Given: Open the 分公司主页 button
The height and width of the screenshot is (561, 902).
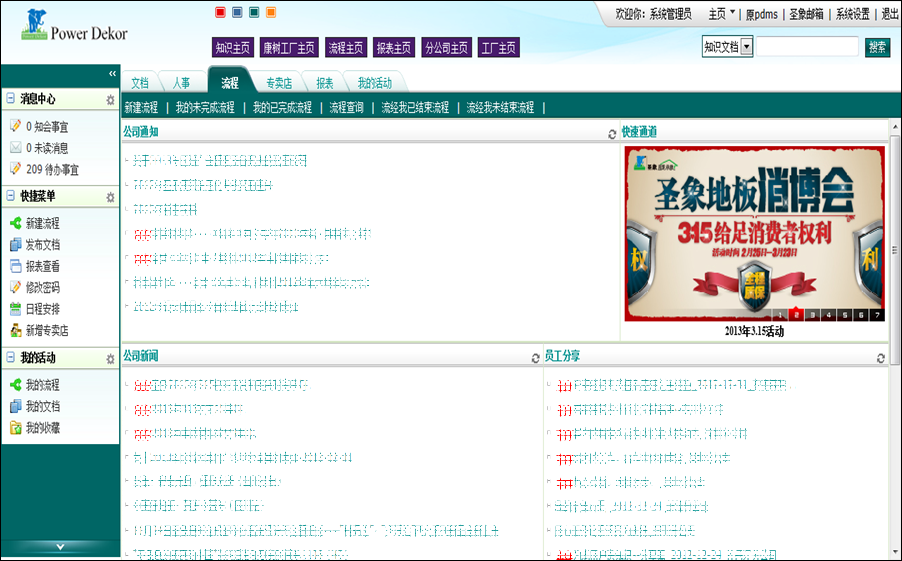Looking at the screenshot, I should pos(446,48).
